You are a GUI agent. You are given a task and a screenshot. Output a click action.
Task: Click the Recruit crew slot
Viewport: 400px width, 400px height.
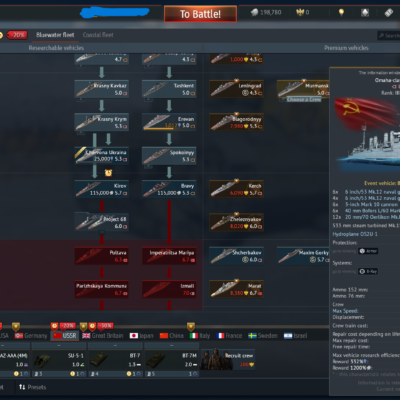[x=228, y=359]
